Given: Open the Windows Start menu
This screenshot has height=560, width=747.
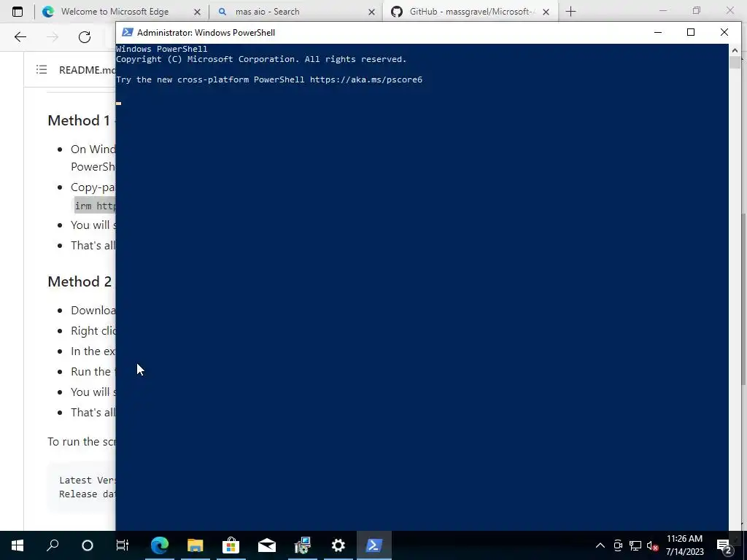Looking at the screenshot, I should pyautogui.click(x=18, y=545).
